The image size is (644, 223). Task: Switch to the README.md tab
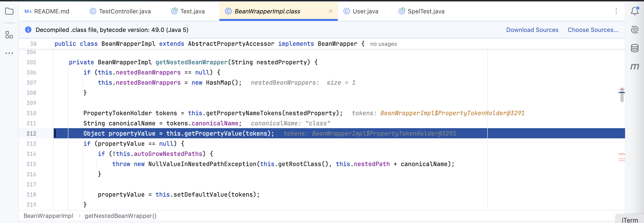47,11
